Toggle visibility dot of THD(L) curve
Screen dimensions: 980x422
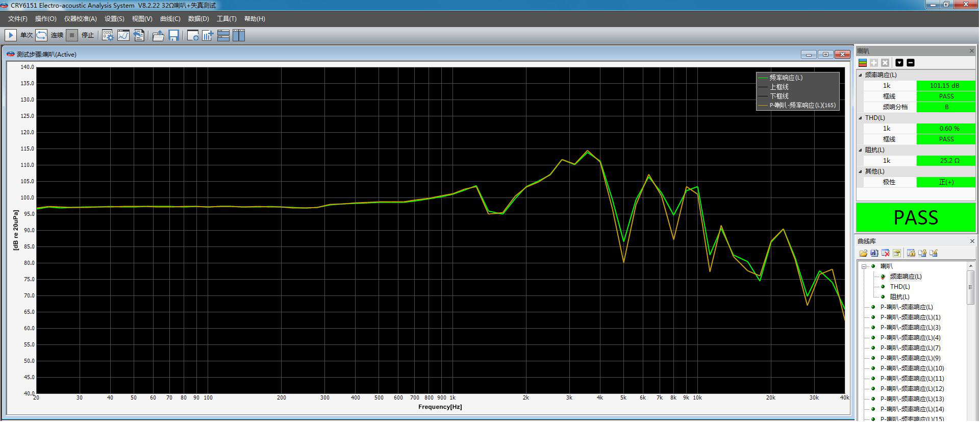pos(883,287)
